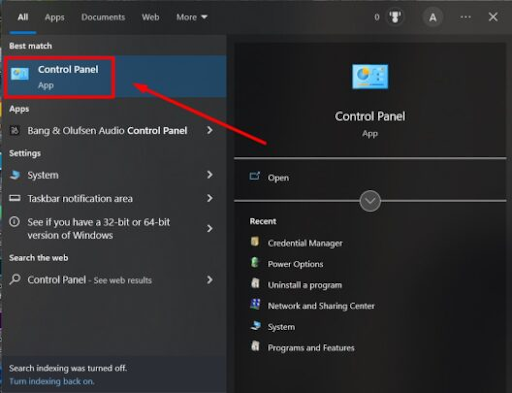Expand arrow for Bang & Olufsen Audio result
The image size is (512, 393).
(x=210, y=130)
